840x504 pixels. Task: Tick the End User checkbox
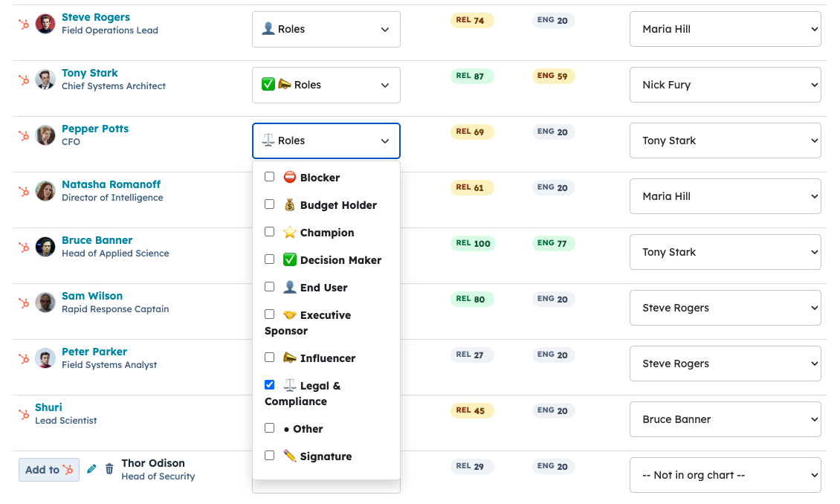[269, 287]
